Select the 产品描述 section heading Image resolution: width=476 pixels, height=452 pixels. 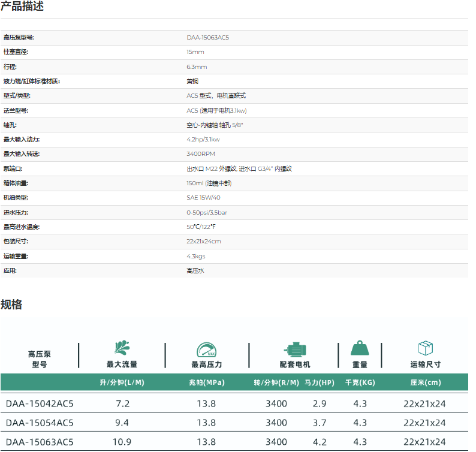22,7
